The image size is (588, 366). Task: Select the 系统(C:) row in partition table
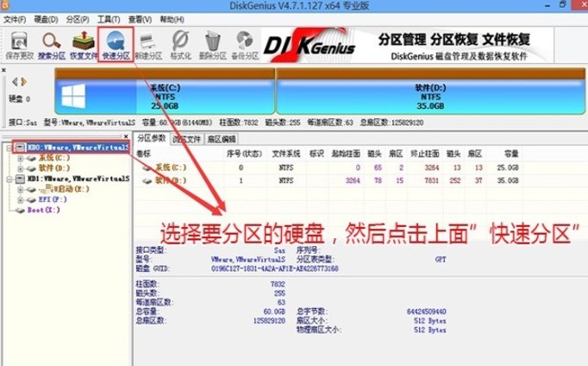[328, 167]
